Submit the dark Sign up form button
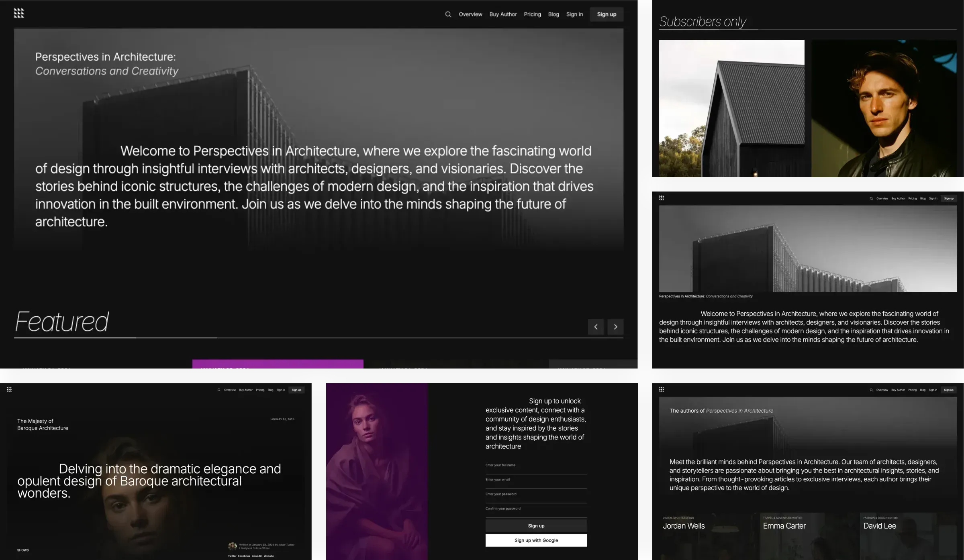 (x=536, y=526)
